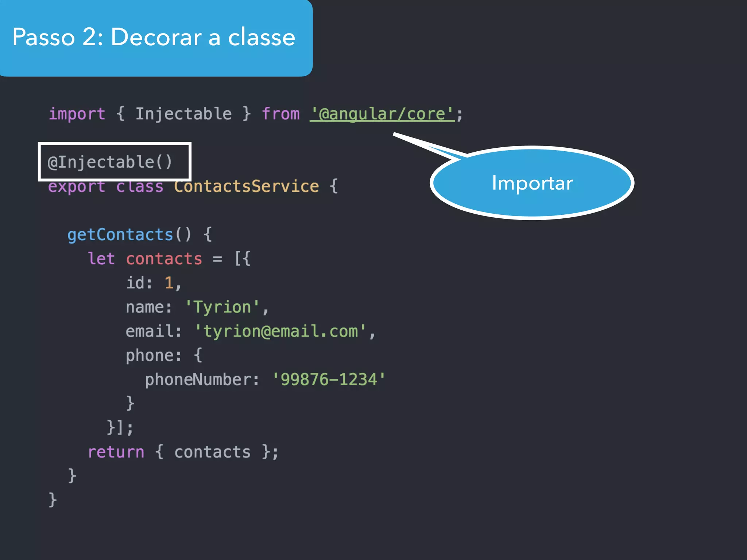Click the return keyword
This screenshot has height=560, width=747.
(x=116, y=452)
